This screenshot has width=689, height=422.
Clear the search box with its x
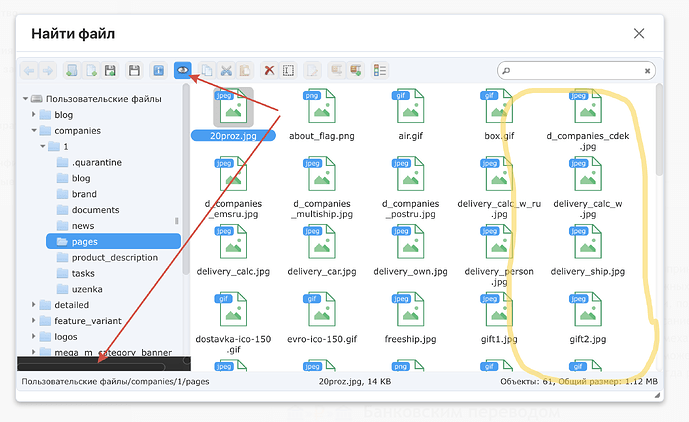(x=648, y=72)
